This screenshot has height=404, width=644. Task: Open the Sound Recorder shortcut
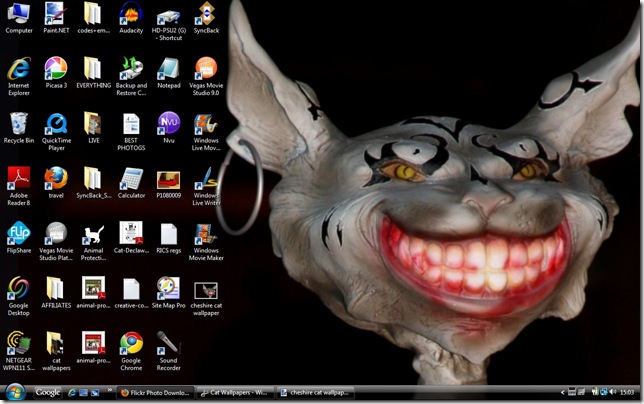coord(168,343)
